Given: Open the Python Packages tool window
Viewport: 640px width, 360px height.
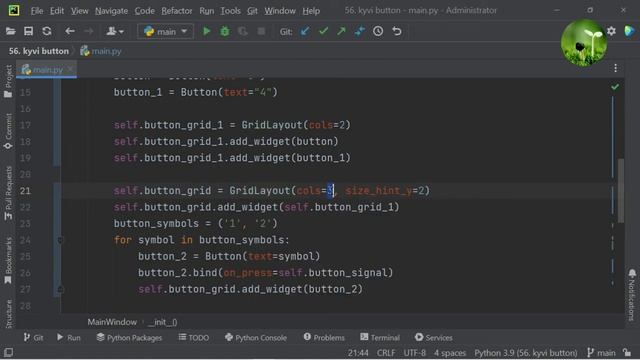Looking at the screenshot, I should [x=129, y=338].
